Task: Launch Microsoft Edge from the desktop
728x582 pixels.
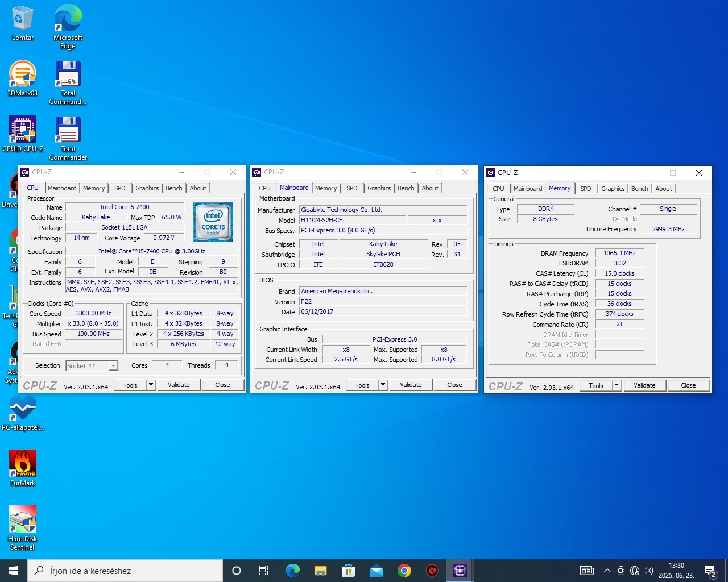Action: (68, 26)
